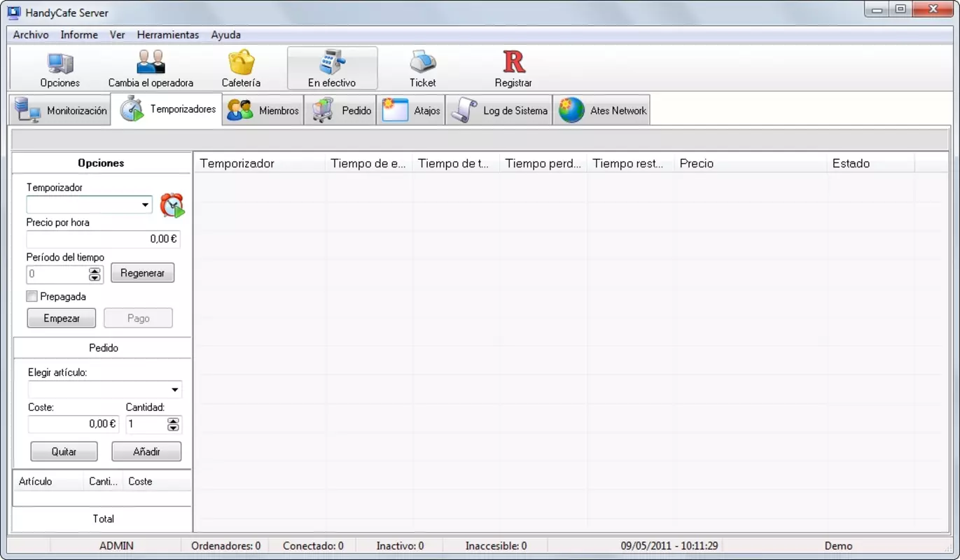Expand the Elegir artículo dropdown
960x560 pixels.
click(175, 390)
